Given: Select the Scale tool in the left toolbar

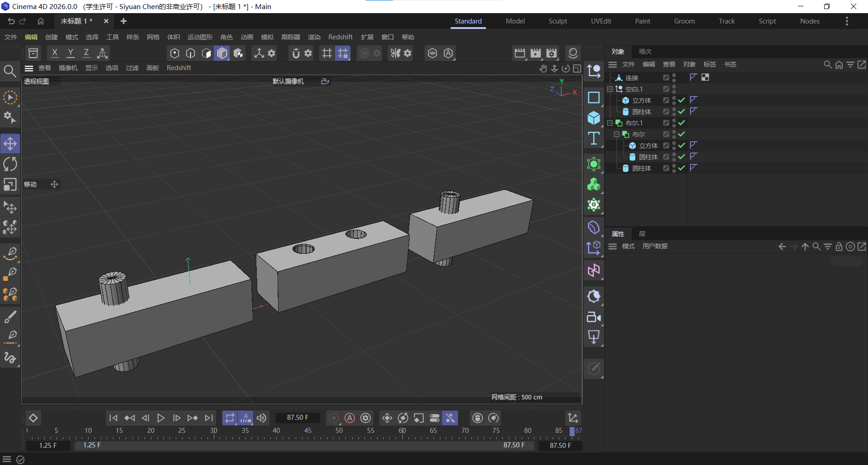Looking at the screenshot, I should tap(10, 185).
